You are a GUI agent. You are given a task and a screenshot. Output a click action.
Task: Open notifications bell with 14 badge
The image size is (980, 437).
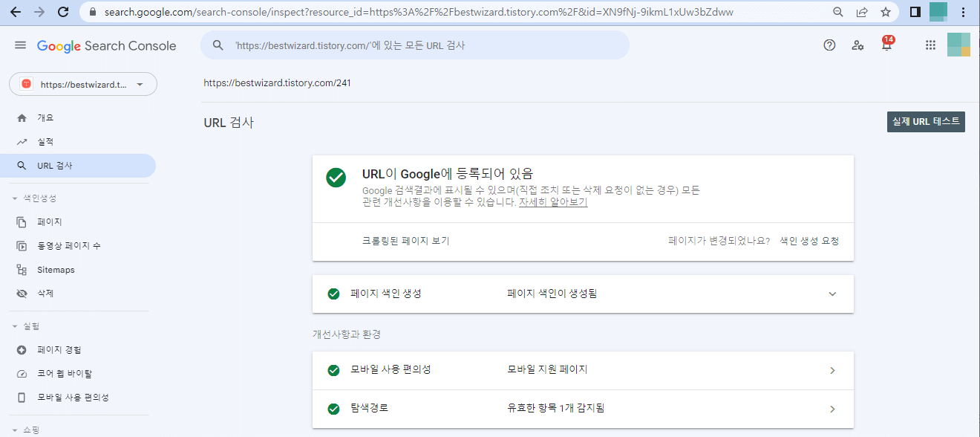pyautogui.click(x=886, y=44)
